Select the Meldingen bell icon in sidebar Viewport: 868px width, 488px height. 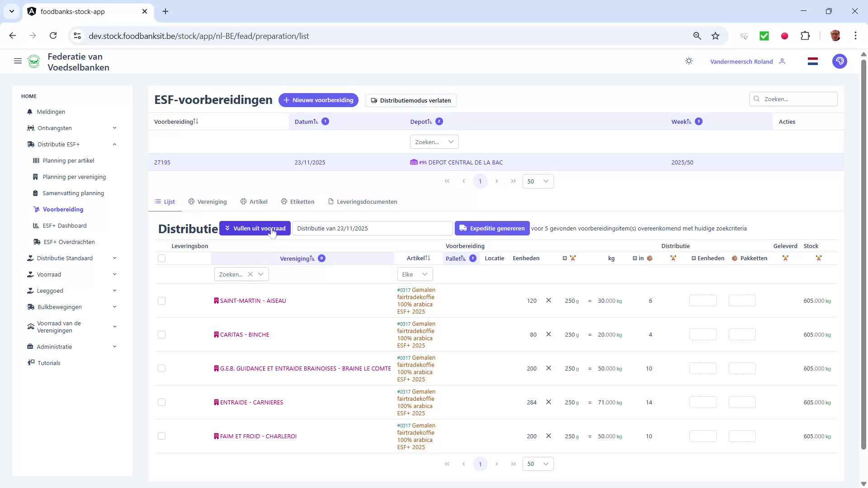pos(29,112)
